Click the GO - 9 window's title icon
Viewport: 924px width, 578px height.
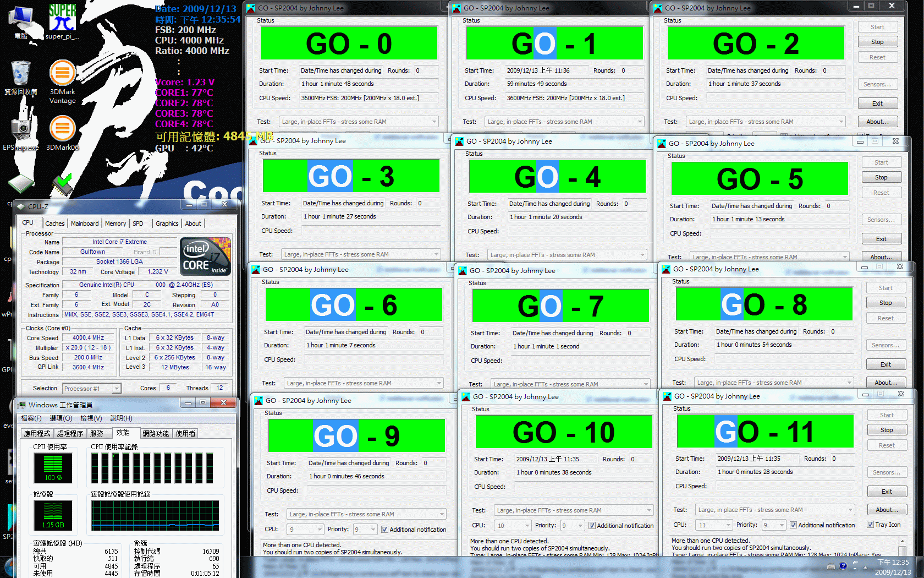[x=258, y=401]
